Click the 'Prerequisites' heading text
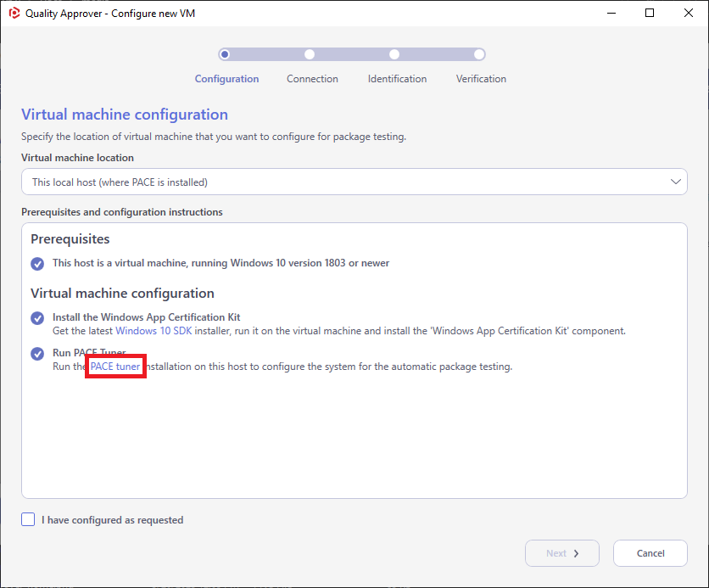 [x=70, y=238]
